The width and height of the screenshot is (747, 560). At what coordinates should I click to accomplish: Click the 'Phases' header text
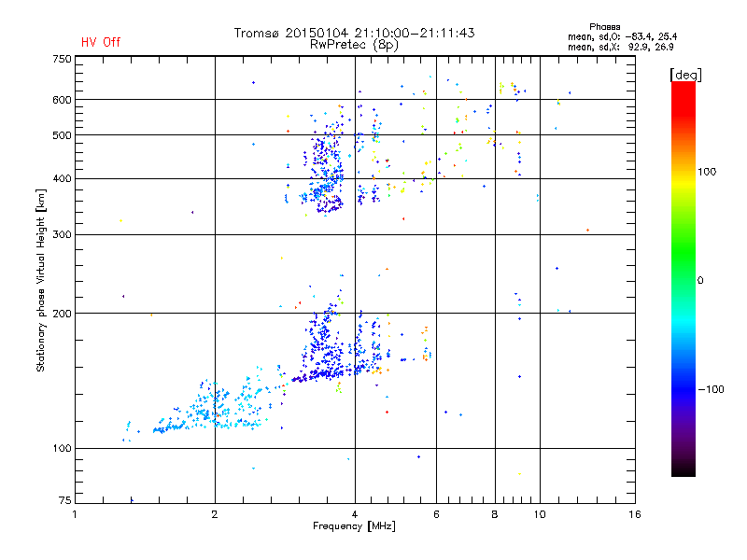(604, 27)
